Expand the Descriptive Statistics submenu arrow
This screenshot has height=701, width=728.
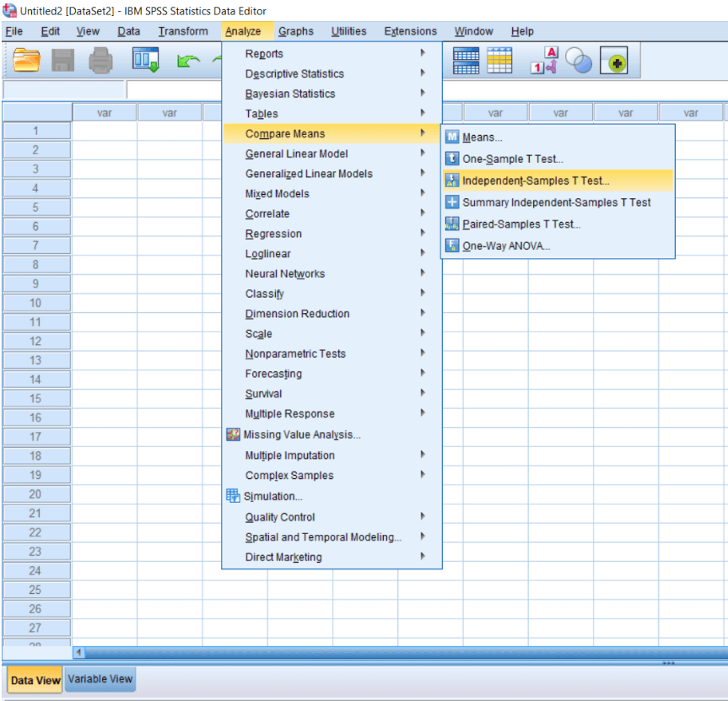pyautogui.click(x=423, y=73)
